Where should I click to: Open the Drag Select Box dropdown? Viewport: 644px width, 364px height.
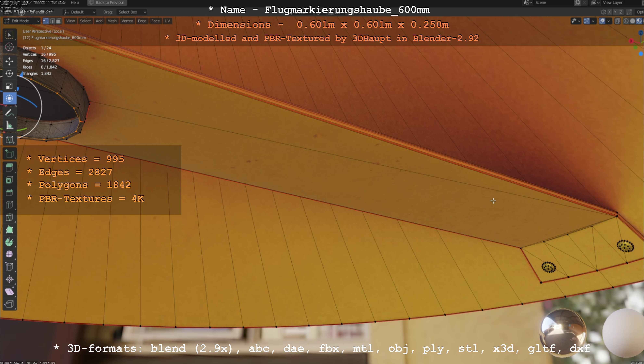coord(132,12)
